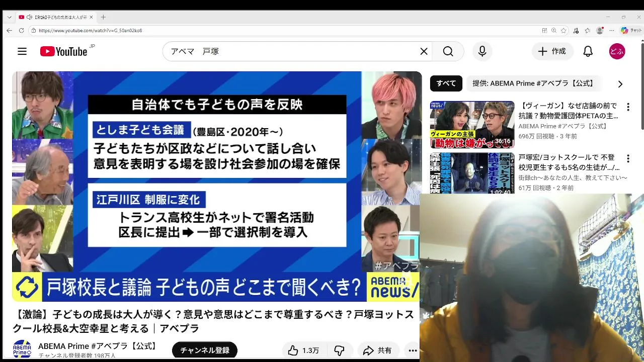Click the チャンネル登録 subscribe button

205,350
